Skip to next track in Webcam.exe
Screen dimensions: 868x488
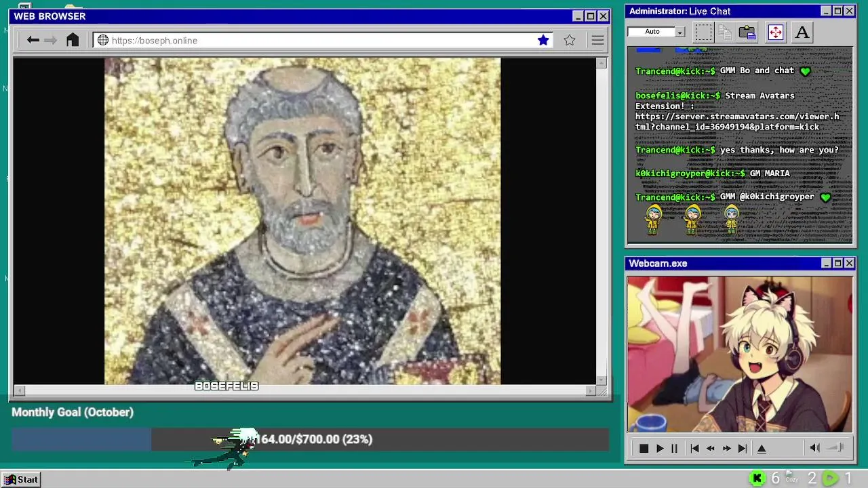743,448
